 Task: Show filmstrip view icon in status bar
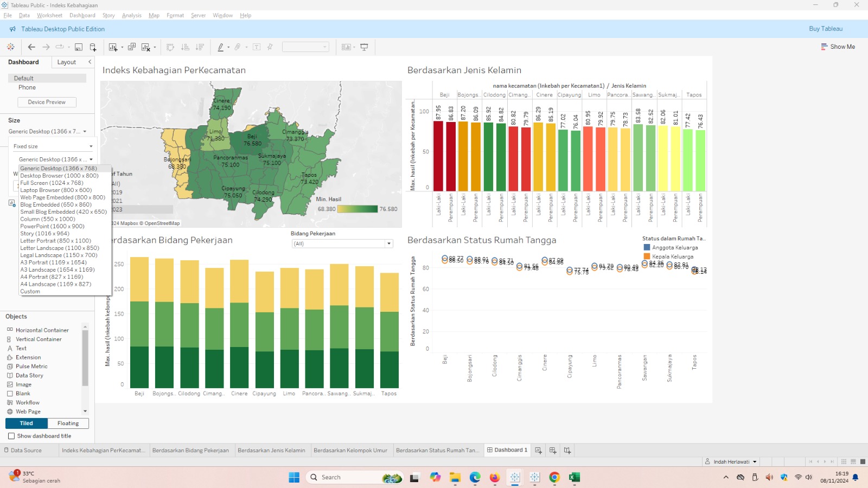pos(853,461)
